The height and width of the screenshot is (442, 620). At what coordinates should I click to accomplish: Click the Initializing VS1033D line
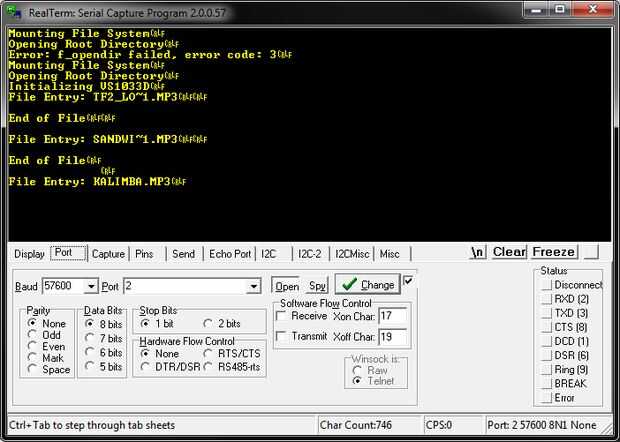[87, 86]
